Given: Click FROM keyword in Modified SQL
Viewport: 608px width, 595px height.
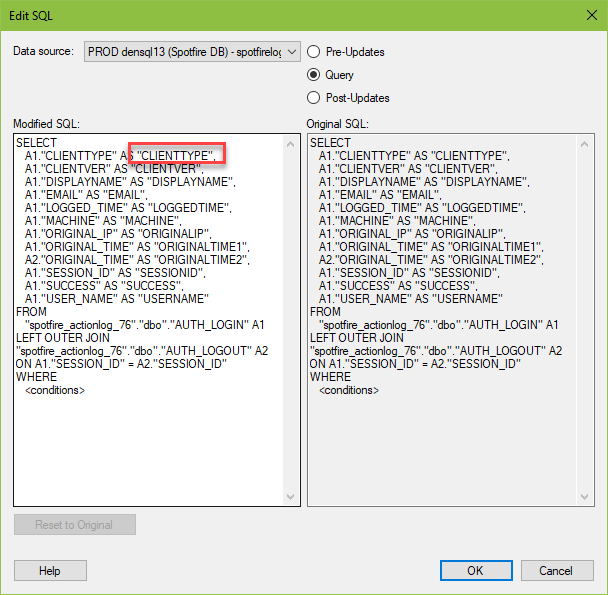Looking at the screenshot, I should pos(31,311).
